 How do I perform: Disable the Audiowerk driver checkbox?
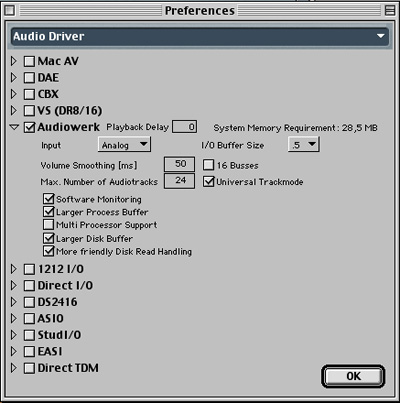[29, 127]
